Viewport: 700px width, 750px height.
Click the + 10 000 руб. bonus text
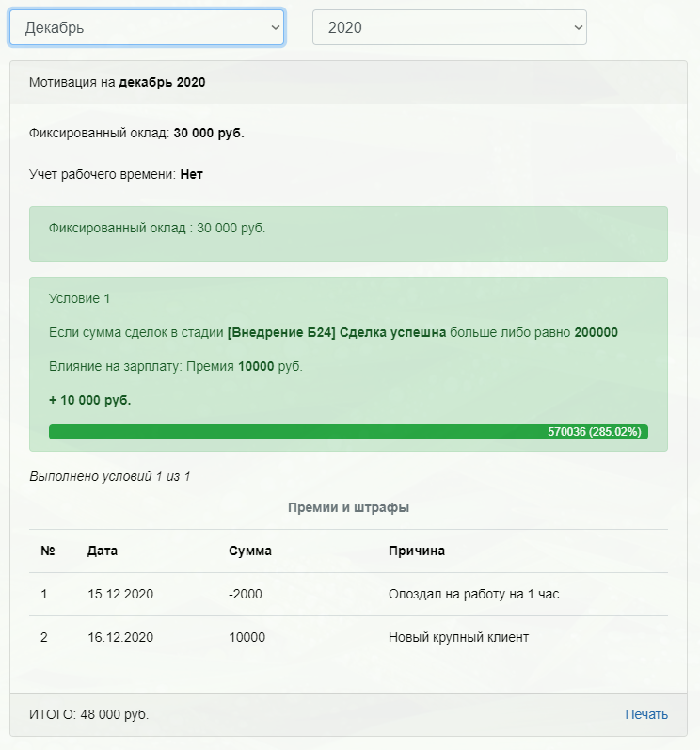click(x=90, y=400)
